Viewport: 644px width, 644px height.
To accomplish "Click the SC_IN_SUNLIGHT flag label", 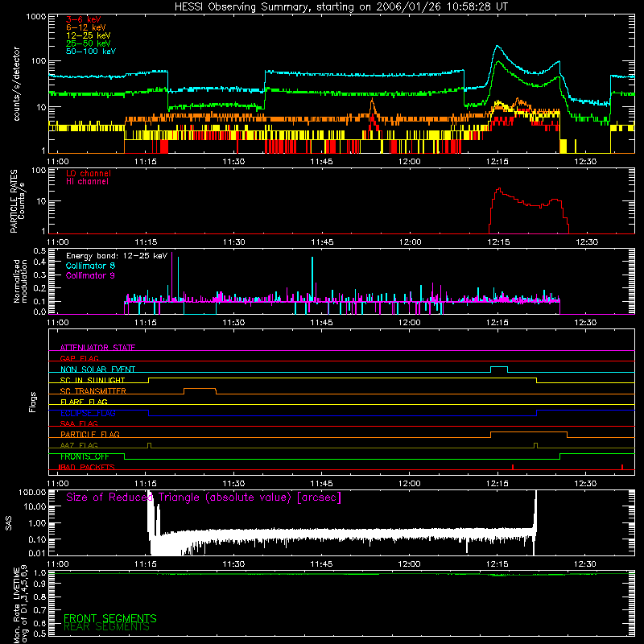I will coord(93,380).
